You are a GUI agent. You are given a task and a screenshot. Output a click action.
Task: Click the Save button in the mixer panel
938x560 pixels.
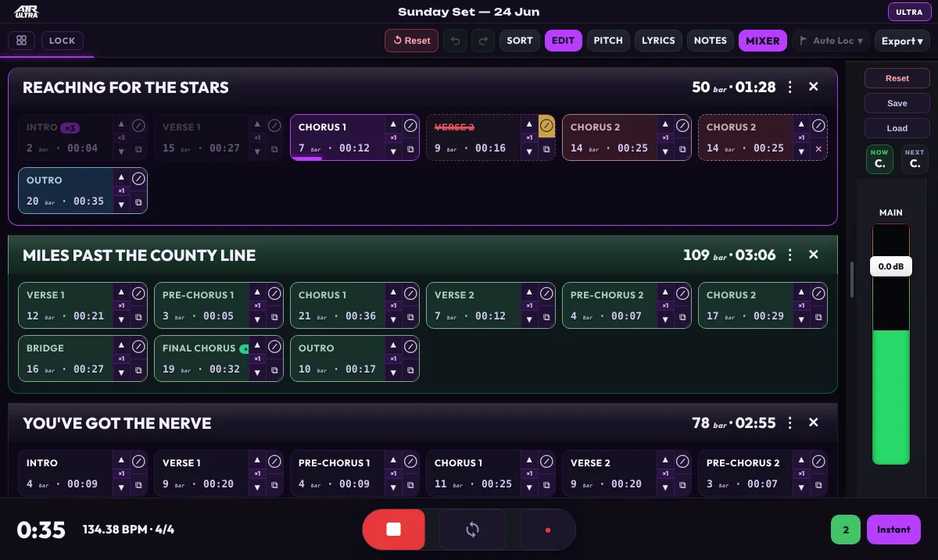pyautogui.click(x=897, y=103)
